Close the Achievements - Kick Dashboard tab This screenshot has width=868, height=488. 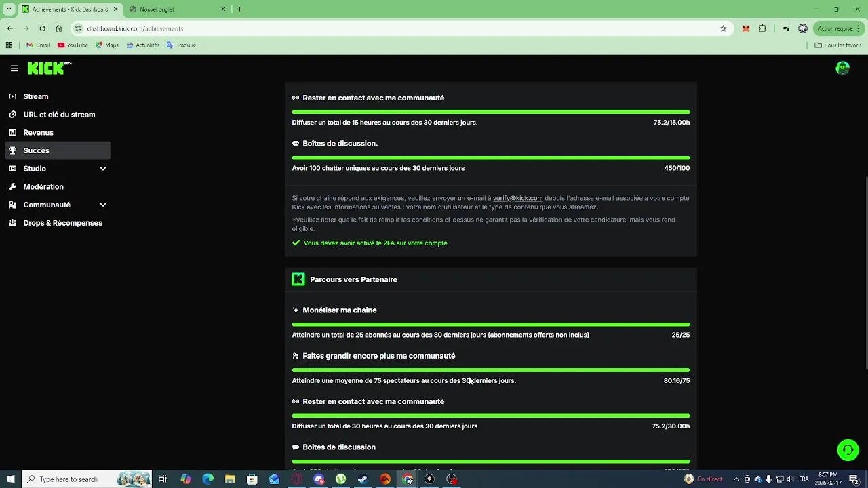(x=116, y=9)
